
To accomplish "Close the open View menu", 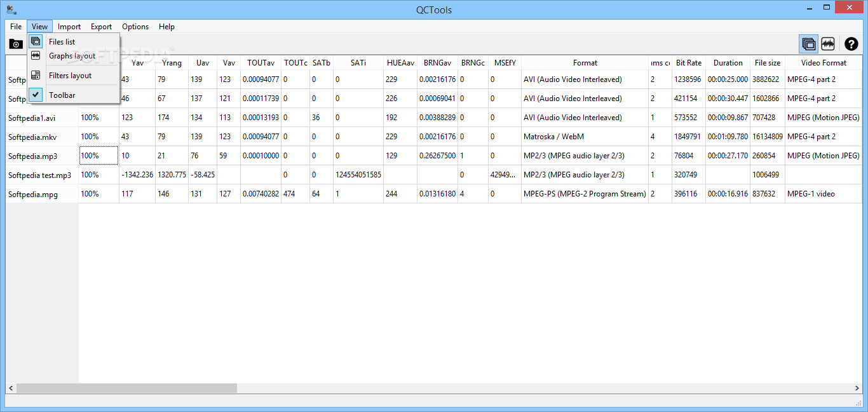I will (x=39, y=27).
